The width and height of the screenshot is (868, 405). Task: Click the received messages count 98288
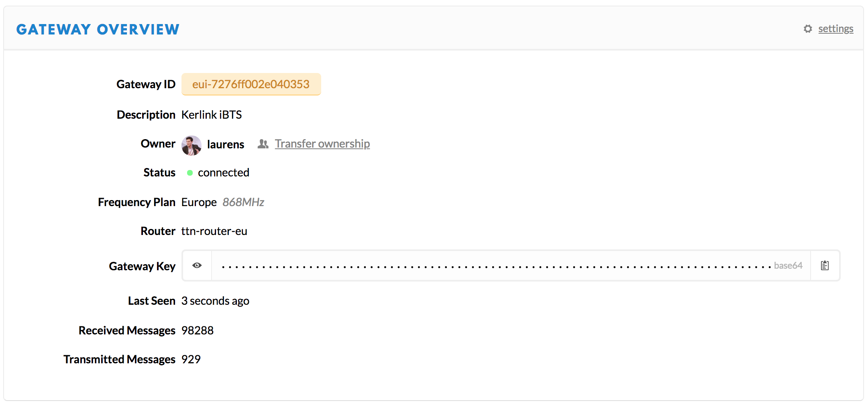tap(198, 330)
